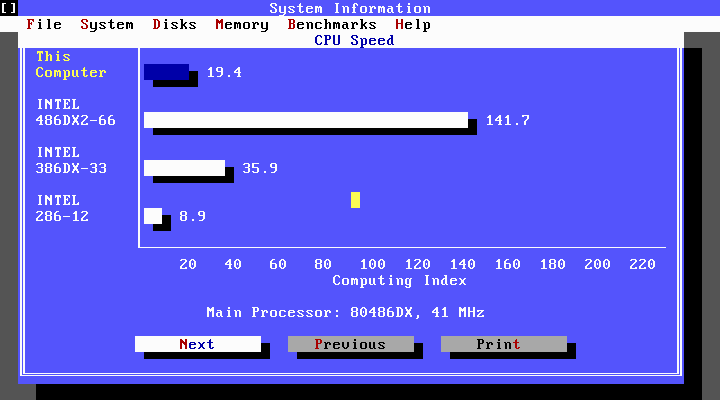The image size is (720, 400).
Task: Click the 100 axis tick label
Action: click(372, 264)
